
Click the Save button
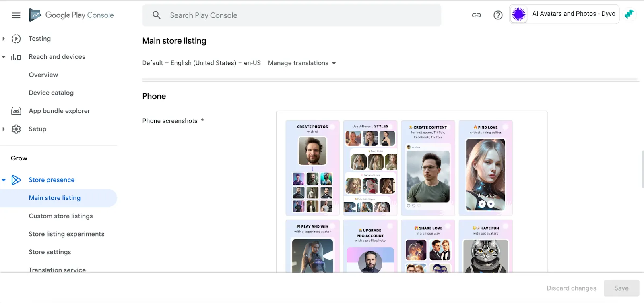(x=621, y=288)
